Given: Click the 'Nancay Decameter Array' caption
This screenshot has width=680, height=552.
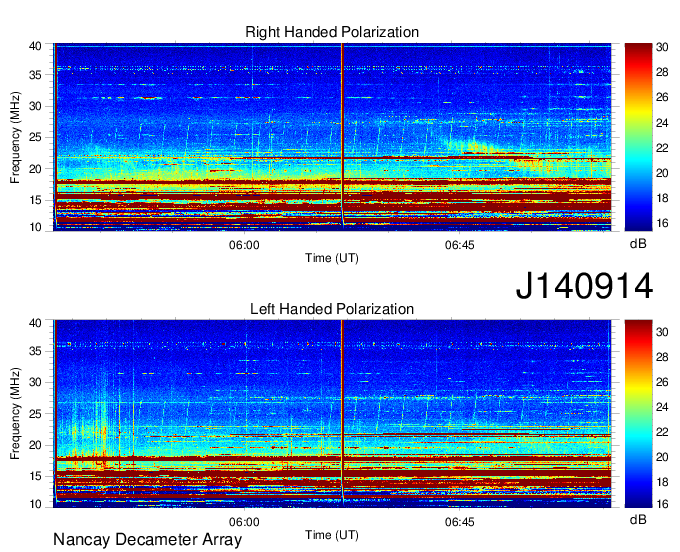Looking at the screenshot, I should pos(147,540).
